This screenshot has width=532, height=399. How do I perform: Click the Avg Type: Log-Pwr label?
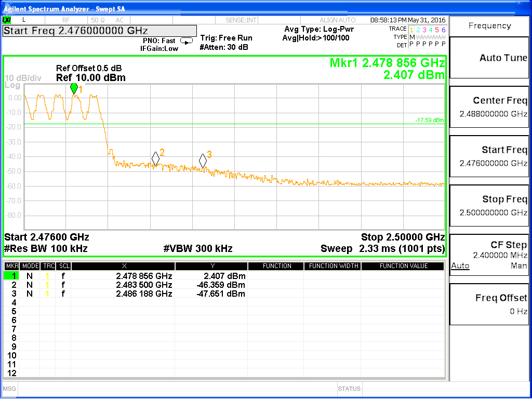pos(319,29)
